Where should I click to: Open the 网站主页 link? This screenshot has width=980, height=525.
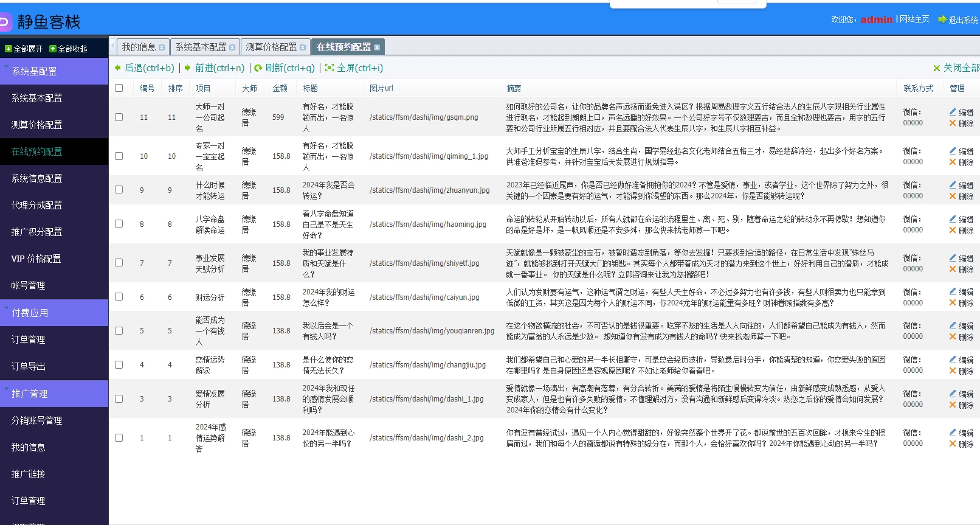(x=914, y=19)
